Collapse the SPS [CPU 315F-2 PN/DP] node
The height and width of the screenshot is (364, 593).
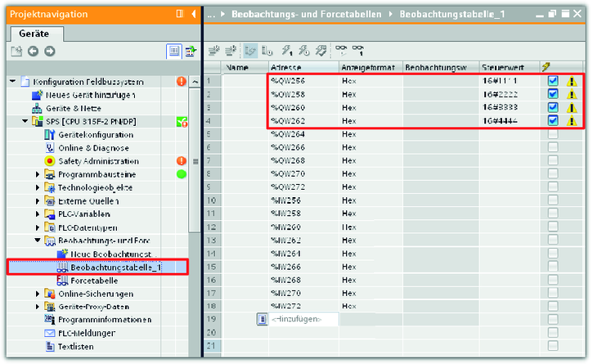[25, 122]
